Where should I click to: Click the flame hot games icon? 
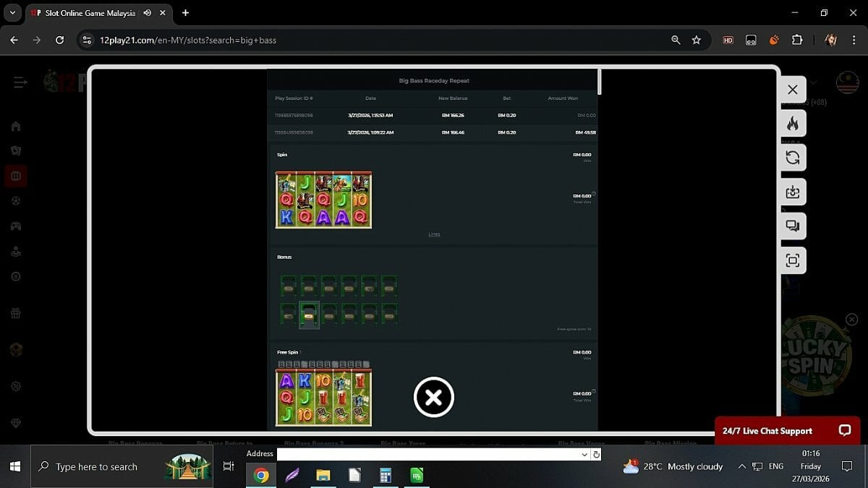click(793, 124)
